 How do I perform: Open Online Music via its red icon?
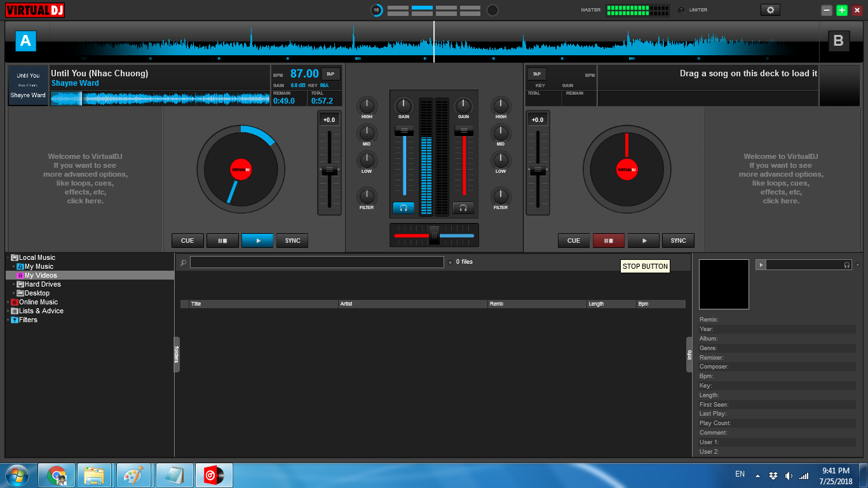pyautogui.click(x=14, y=301)
